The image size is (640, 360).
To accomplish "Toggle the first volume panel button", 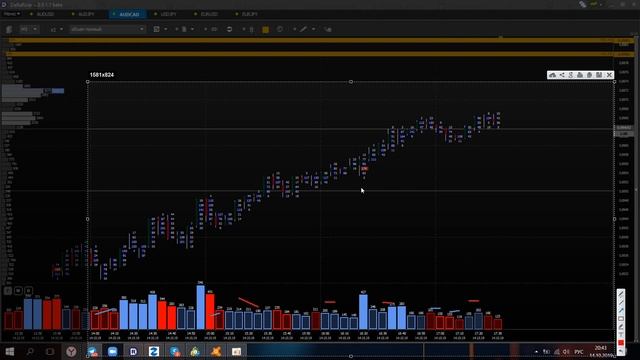I will (8, 291).
